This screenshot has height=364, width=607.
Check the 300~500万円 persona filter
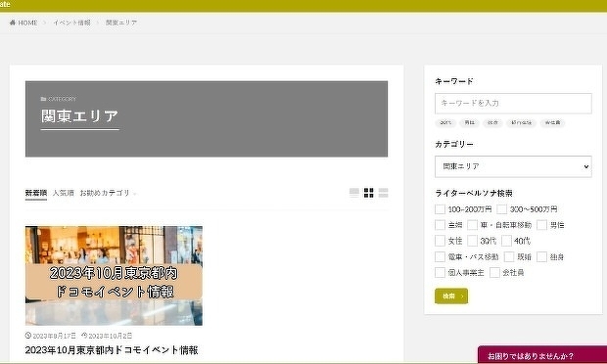[x=501, y=209]
